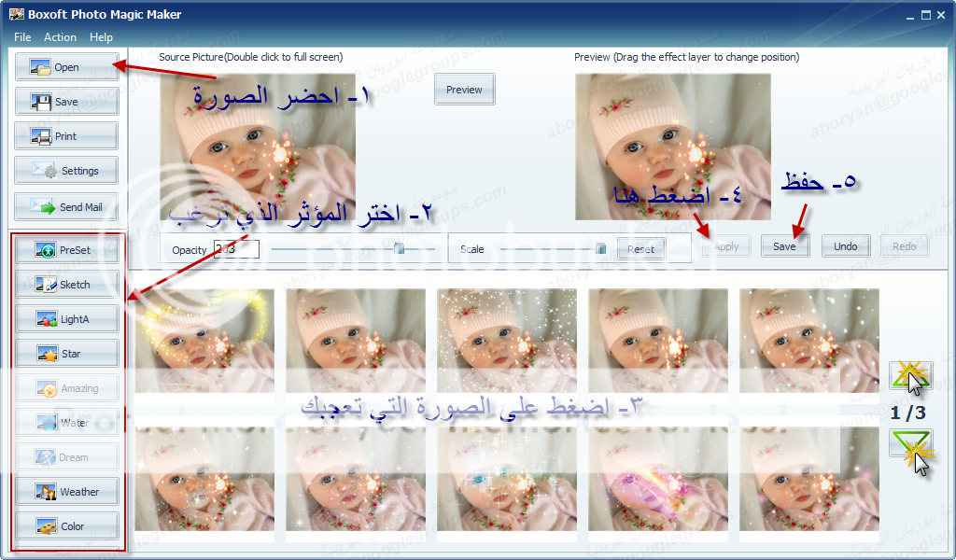Open Settings from the left sidebar
Image resolution: width=956 pixels, height=560 pixels.
click(x=65, y=171)
